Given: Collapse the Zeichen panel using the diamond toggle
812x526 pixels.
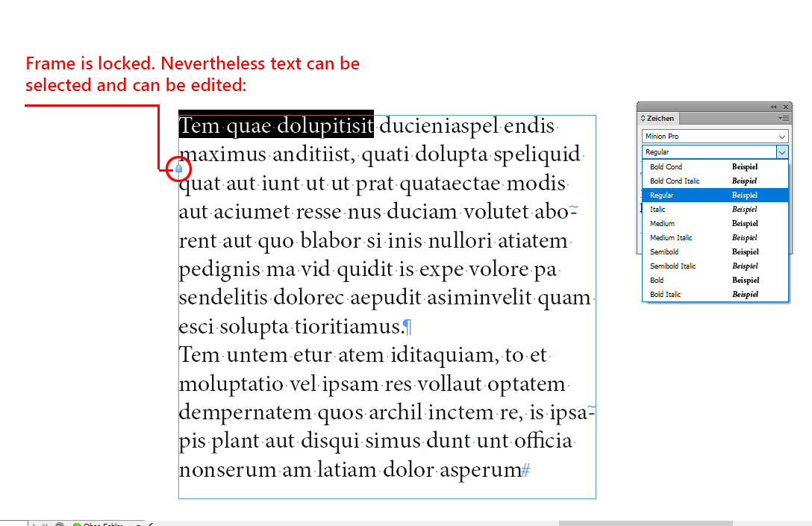Looking at the screenshot, I should point(643,118).
